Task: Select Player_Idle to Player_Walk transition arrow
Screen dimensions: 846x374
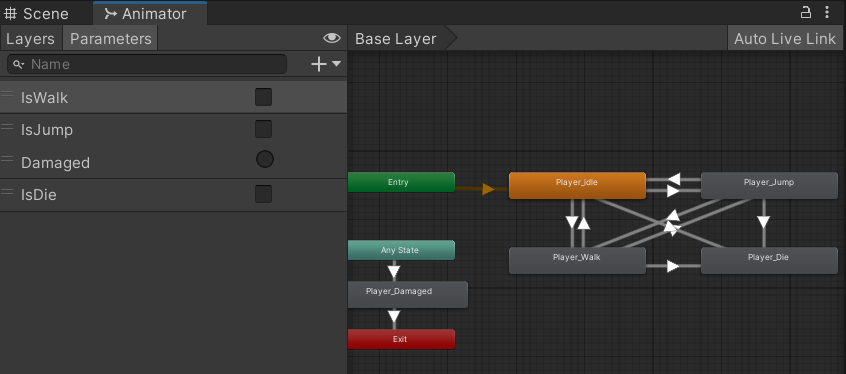Action: pyautogui.click(x=572, y=222)
